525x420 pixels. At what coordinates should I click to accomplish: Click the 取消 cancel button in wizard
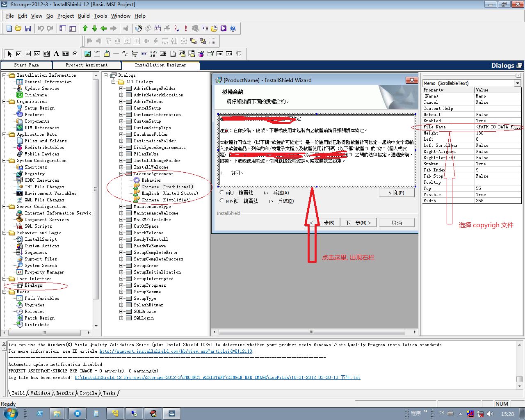click(397, 223)
